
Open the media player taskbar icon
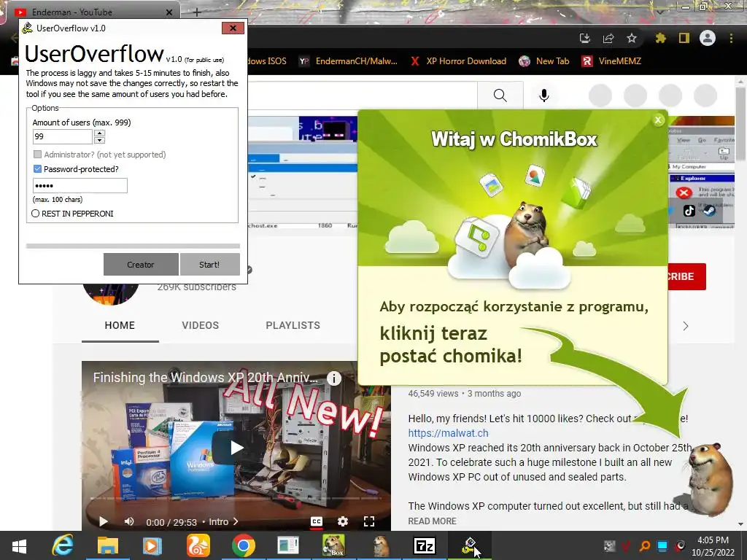[152, 545]
